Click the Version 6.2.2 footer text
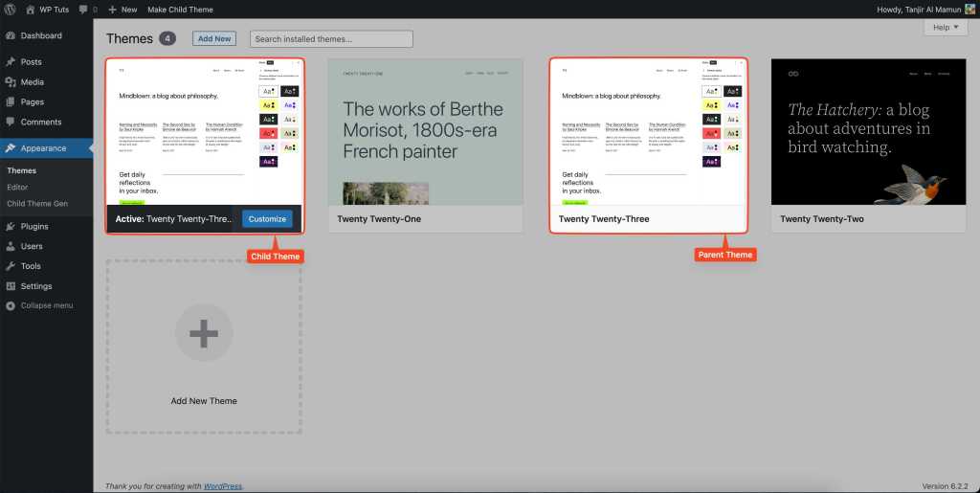Screen dimensions: 980x493 [x=945, y=486]
